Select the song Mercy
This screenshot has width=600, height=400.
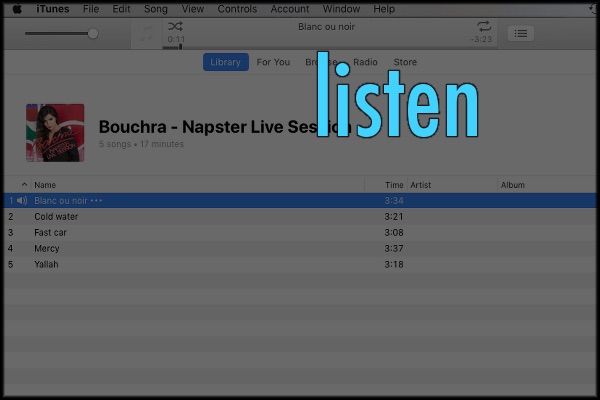(x=47, y=248)
